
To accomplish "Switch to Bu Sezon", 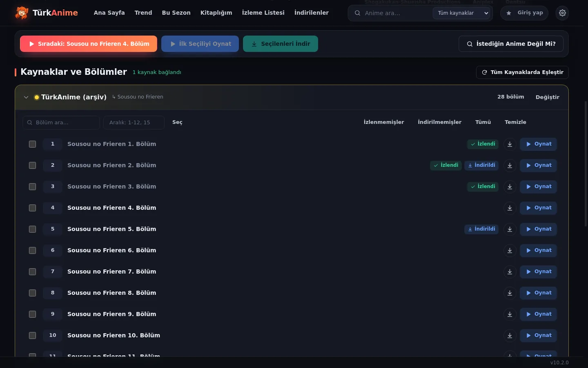I will coord(176,13).
